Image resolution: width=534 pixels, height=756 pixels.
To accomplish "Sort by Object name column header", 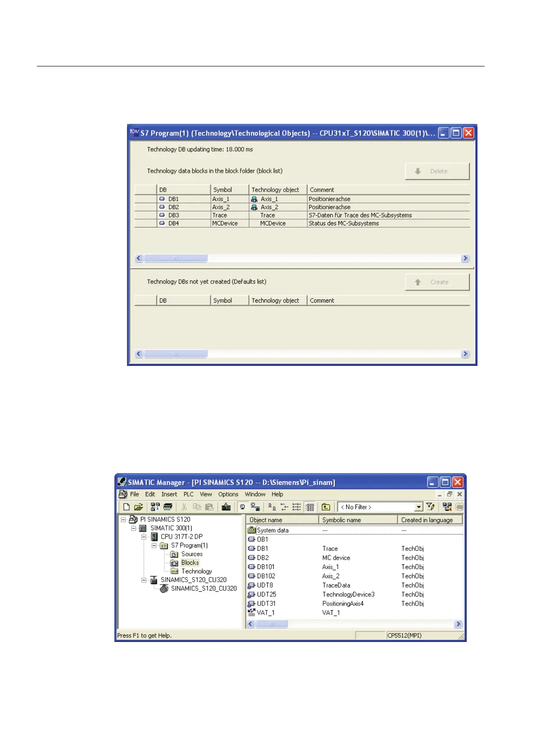I will tap(283, 520).
